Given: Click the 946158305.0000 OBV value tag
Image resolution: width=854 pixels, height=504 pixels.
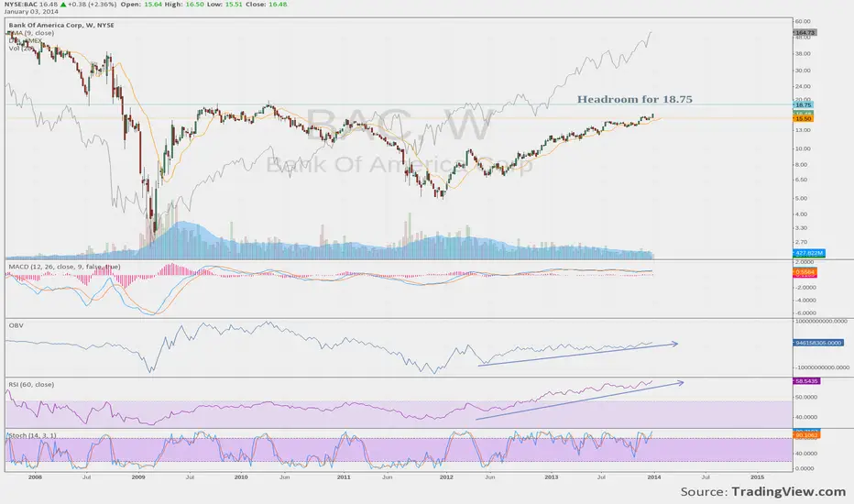Looking at the screenshot, I should pyautogui.click(x=818, y=343).
